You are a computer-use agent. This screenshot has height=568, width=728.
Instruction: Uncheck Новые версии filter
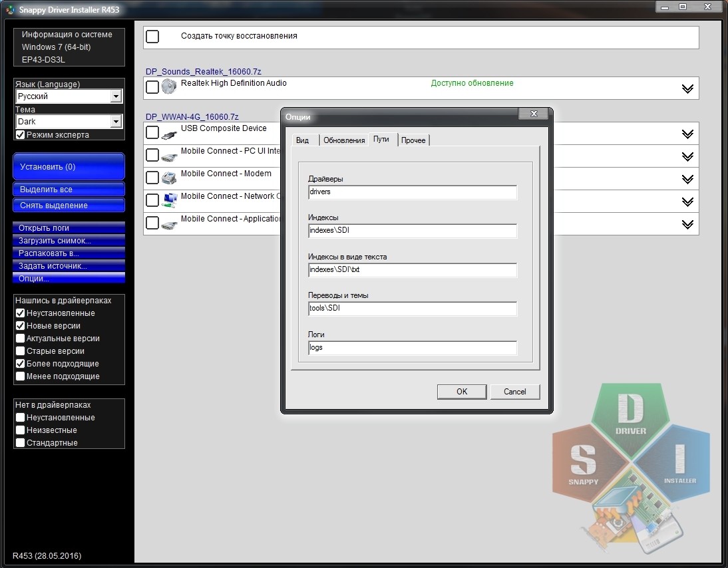[x=21, y=326]
